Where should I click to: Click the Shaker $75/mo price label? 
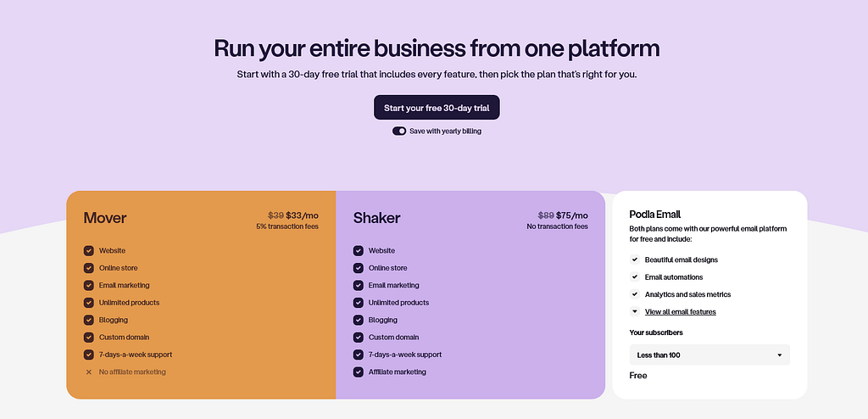[572, 215]
